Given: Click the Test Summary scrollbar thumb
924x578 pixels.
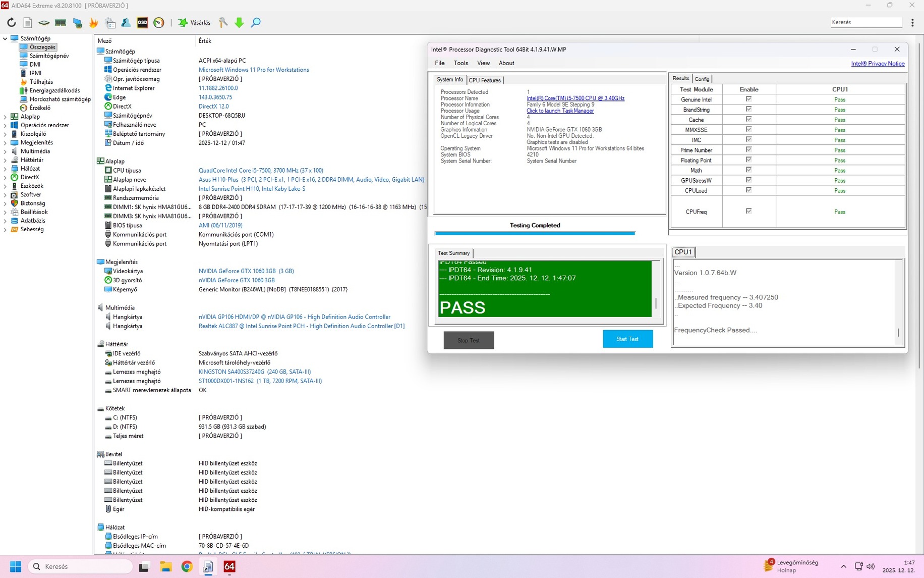Looking at the screenshot, I should [x=656, y=303].
